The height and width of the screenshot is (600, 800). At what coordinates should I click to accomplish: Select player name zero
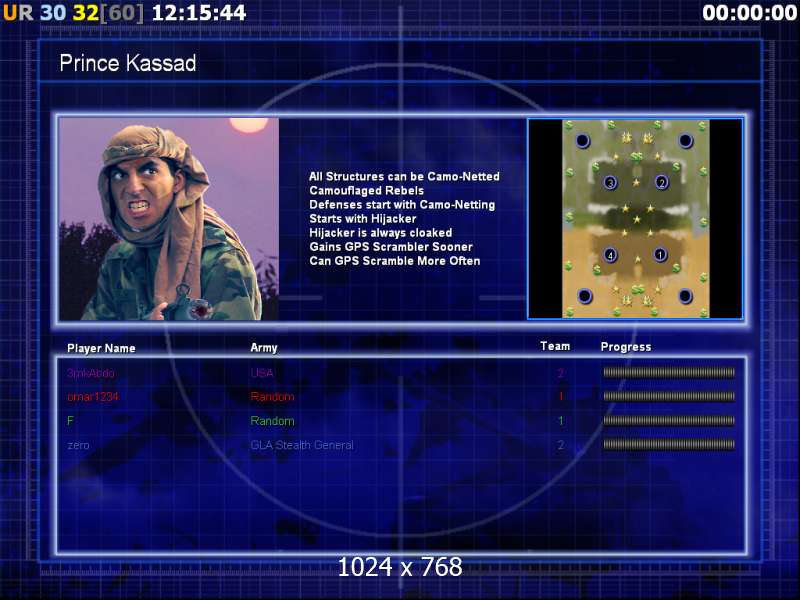point(78,445)
